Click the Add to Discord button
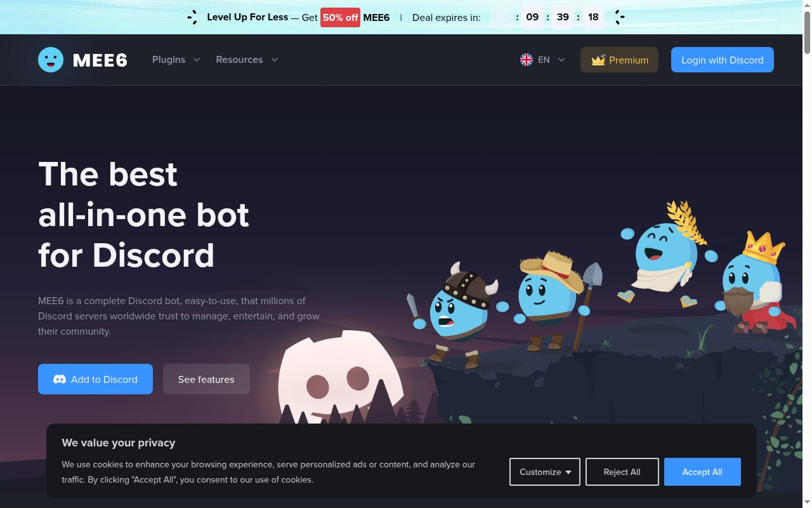 pos(95,379)
